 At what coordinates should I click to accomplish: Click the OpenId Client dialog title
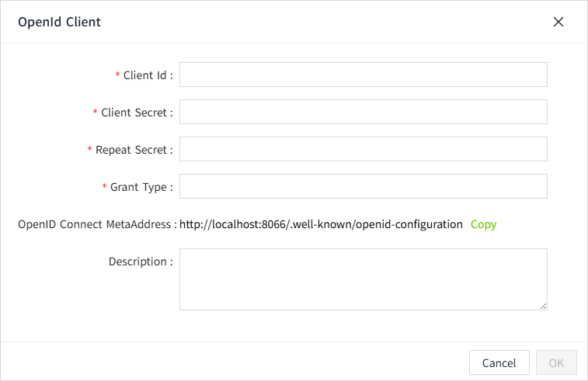pyautogui.click(x=59, y=22)
